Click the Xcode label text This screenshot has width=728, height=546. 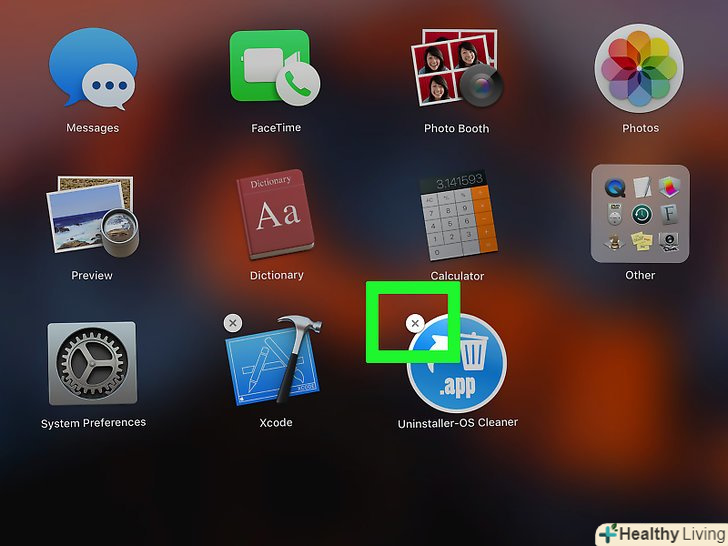(276, 422)
